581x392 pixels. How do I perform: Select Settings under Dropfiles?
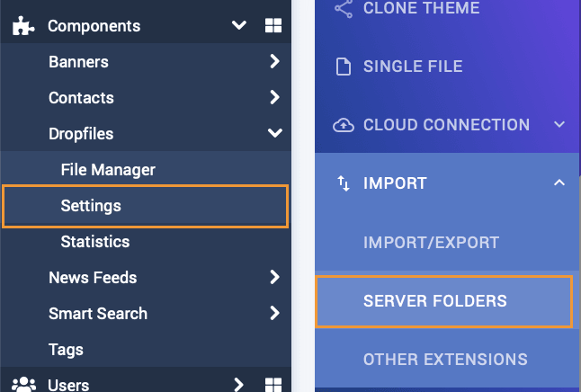point(91,206)
